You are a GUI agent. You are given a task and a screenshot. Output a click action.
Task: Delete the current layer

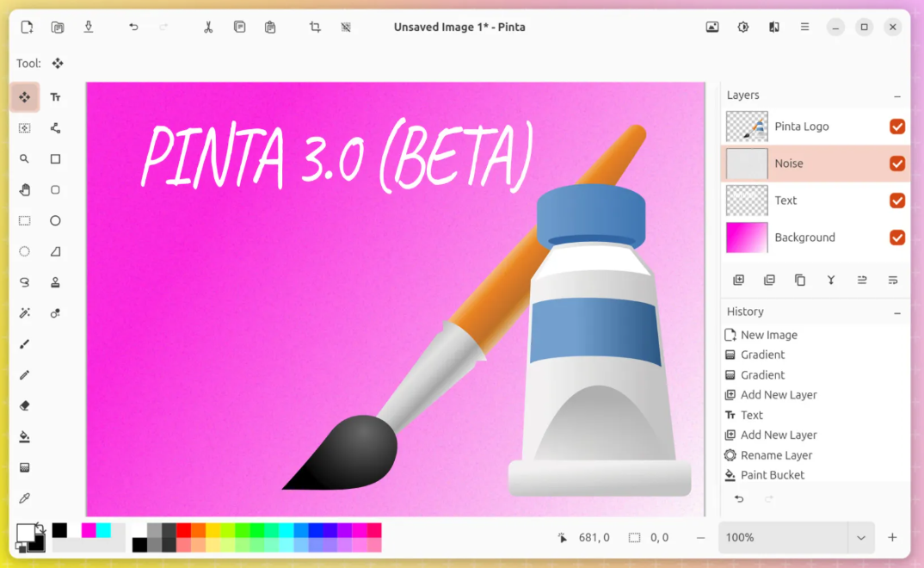[x=769, y=280]
